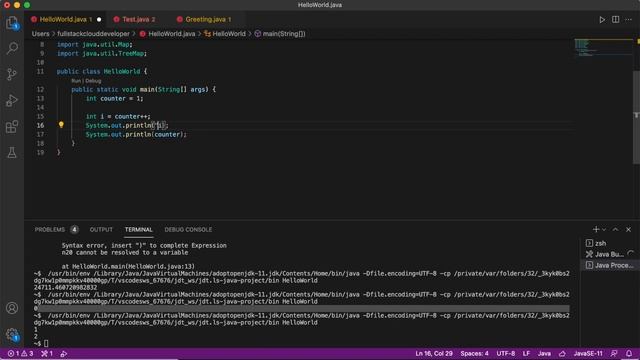Click the Java status thumbs icon beside Java
Viewport: 640px width, 360px height.
562,353
